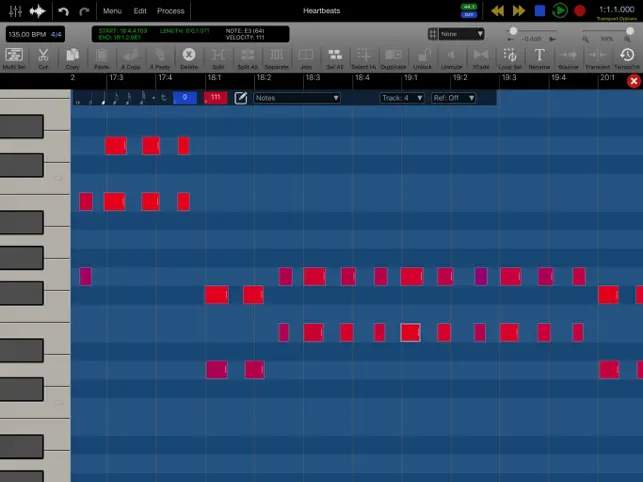Change the 4/4 time signature

pyautogui.click(x=56, y=34)
